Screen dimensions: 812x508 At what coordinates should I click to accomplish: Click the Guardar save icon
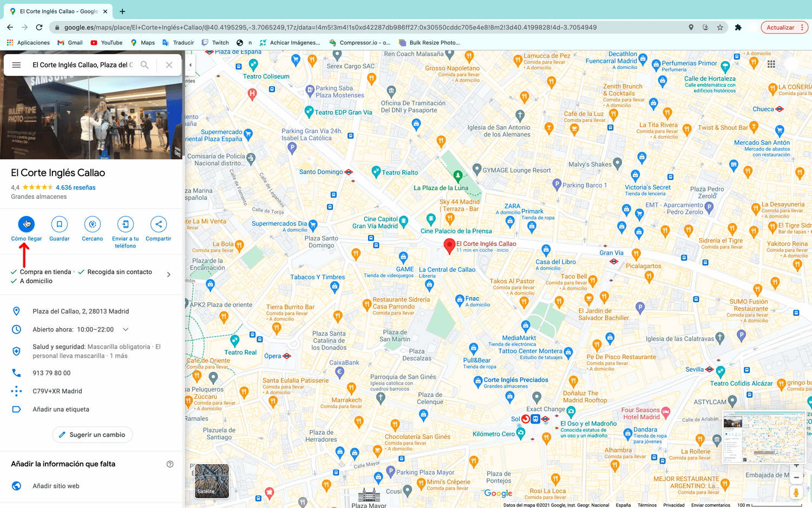(60, 224)
